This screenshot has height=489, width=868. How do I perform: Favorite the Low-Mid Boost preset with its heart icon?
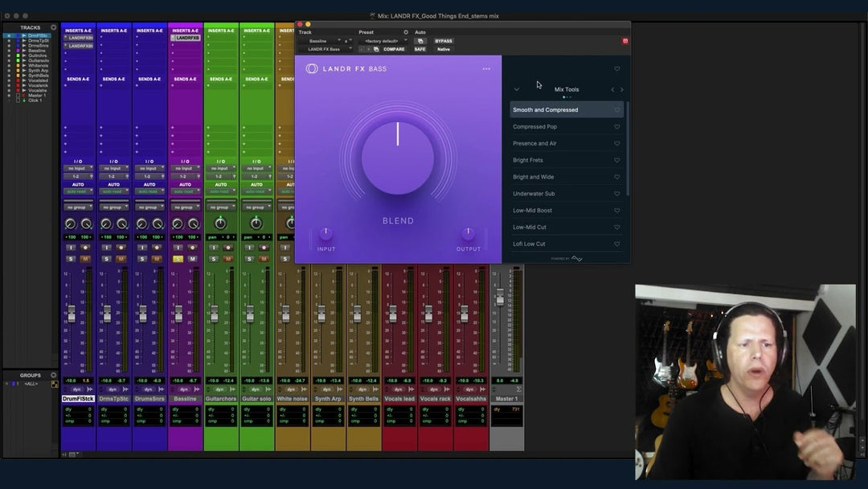tap(616, 211)
